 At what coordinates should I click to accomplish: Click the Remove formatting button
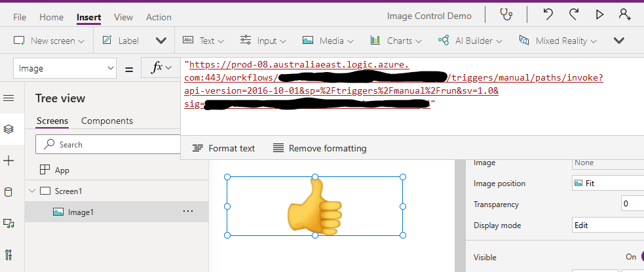point(320,148)
